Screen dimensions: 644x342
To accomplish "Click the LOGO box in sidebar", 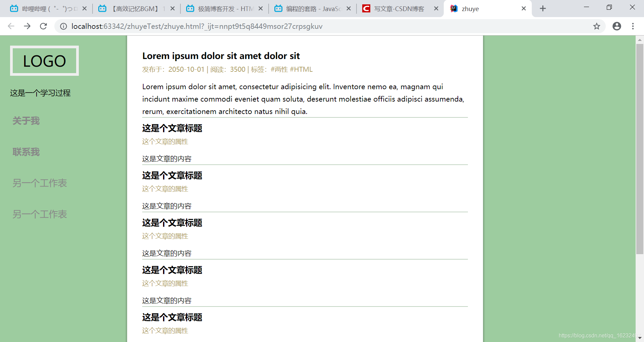I will 44,61.
